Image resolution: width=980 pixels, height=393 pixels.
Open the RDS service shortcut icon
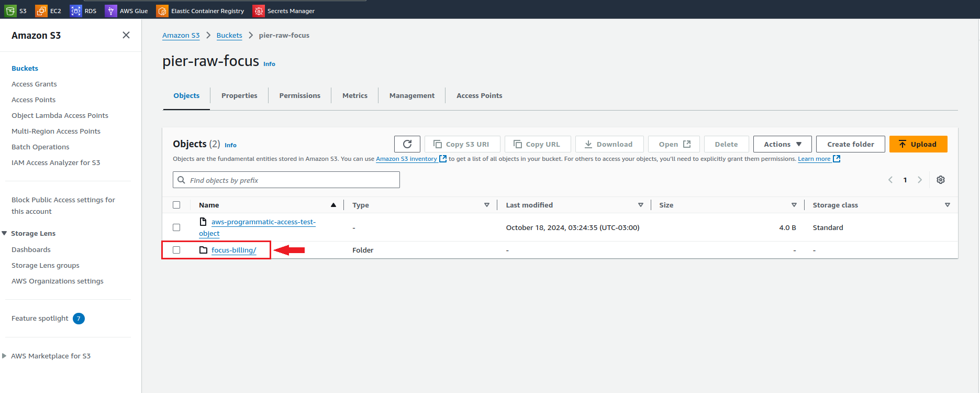click(76, 10)
